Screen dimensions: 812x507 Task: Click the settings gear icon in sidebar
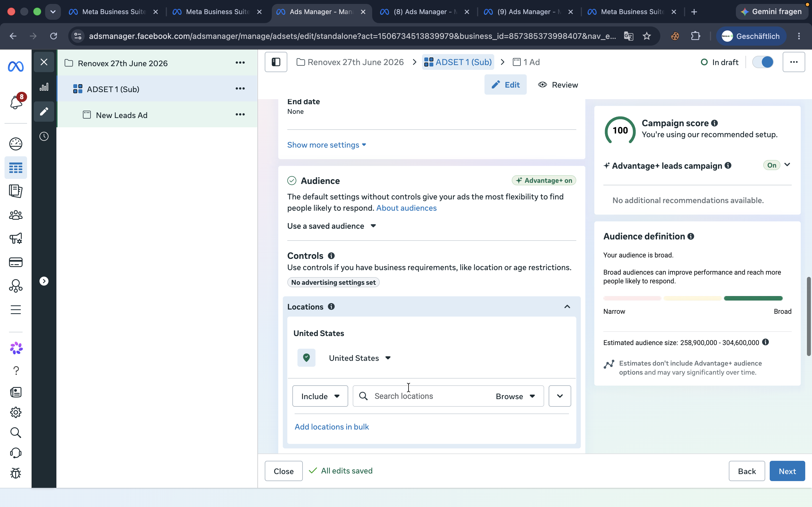coord(16,412)
